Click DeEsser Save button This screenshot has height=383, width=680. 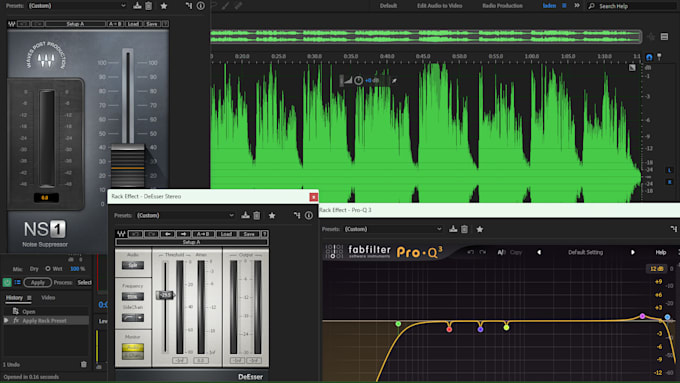click(249, 234)
